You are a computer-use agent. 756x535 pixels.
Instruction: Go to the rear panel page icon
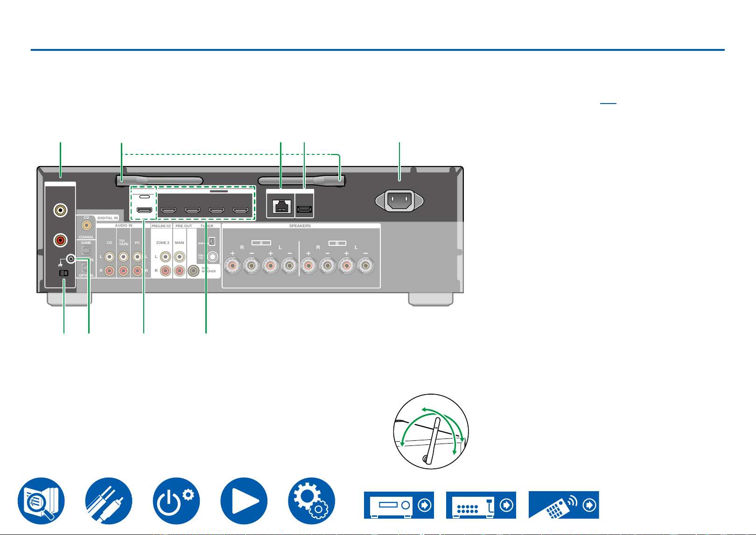tap(481, 505)
